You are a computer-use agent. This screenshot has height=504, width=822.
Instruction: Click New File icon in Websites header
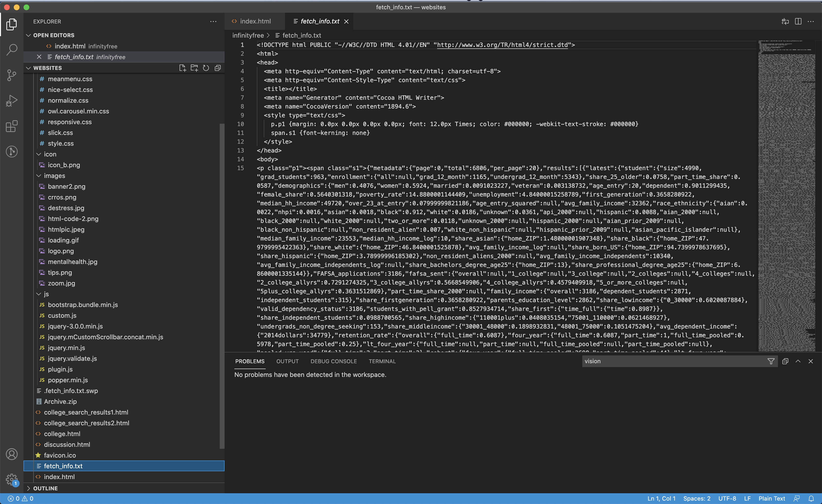point(182,68)
